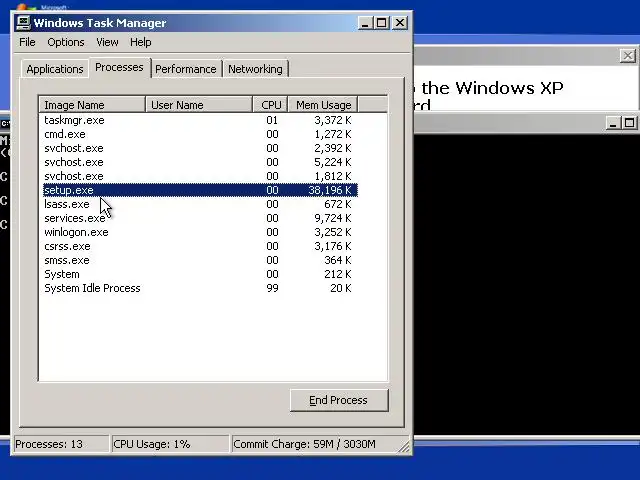Viewport: 640px width, 480px height.
Task: Grab the Task Manager resize grip
Action: [x=404, y=447]
